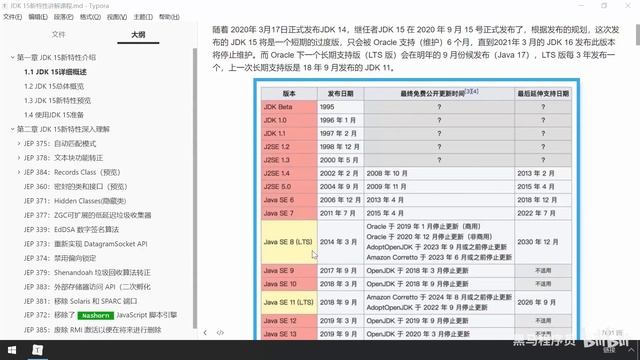The height and width of the screenshot is (360, 640).
Task: Click the Java version table image
Action: (417, 209)
